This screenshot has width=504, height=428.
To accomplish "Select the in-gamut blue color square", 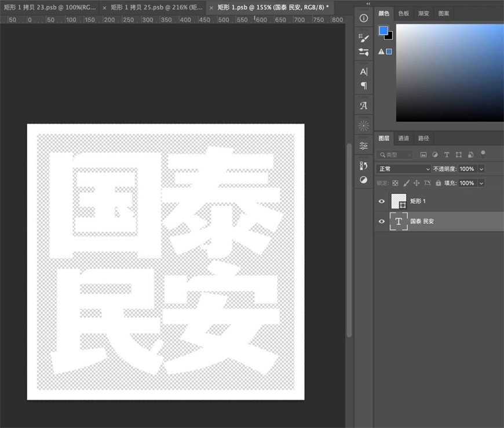I will click(389, 52).
